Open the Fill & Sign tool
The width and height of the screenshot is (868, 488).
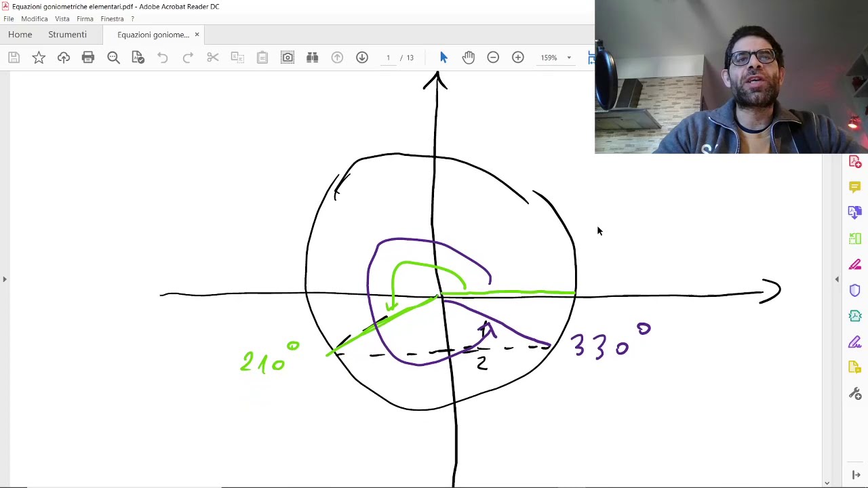coord(854,342)
